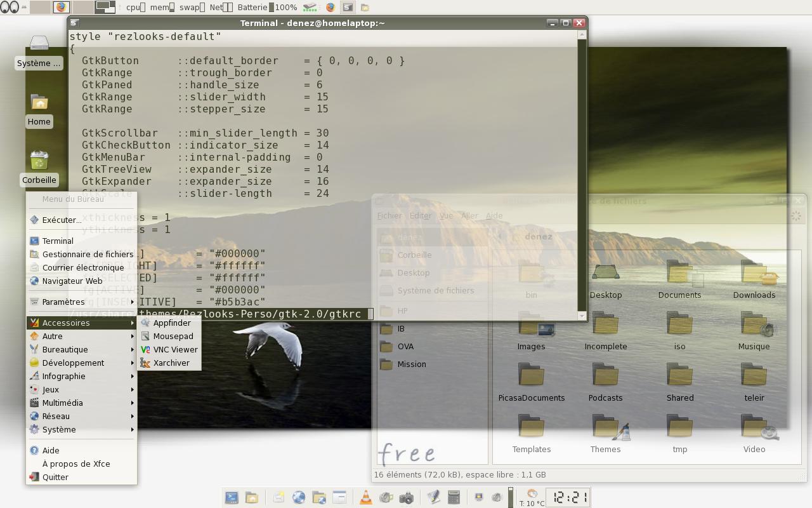Open the Aller menu in file manager
This screenshot has height=508, width=812.
click(469, 215)
